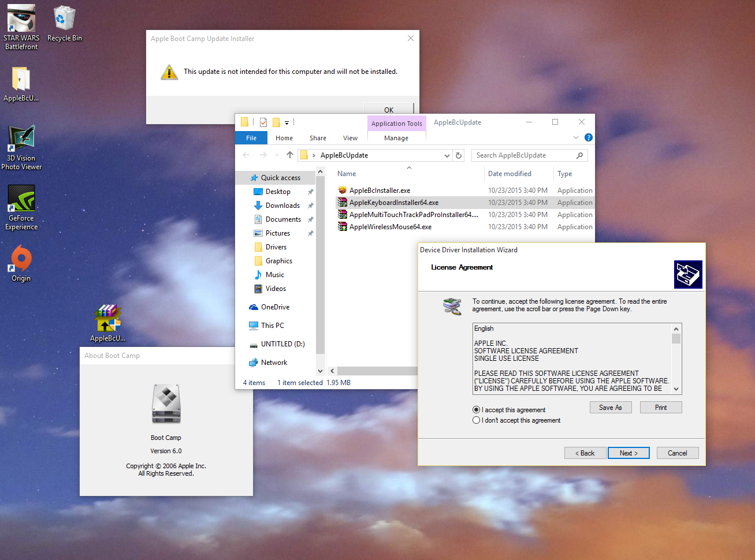Viewport: 755px width, 560px height.
Task: Switch to the View ribbon tab
Action: 350,138
